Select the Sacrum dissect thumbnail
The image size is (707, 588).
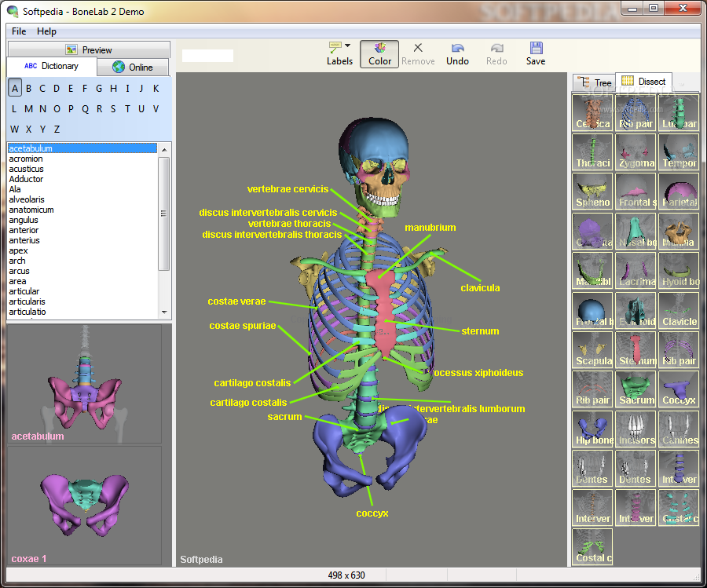[x=636, y=389]
